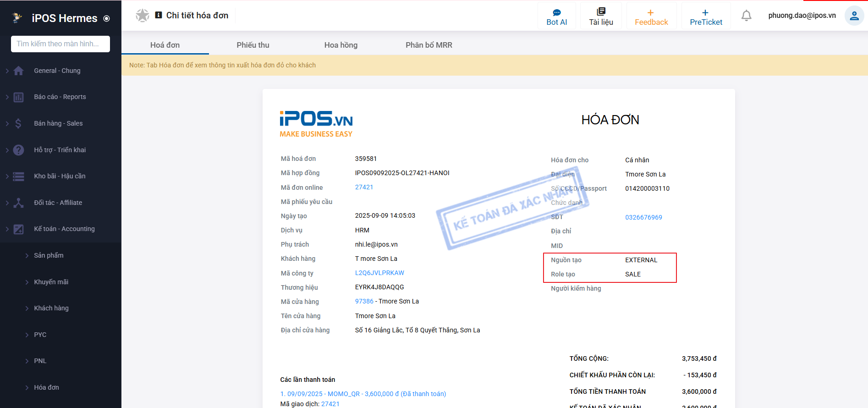Screen dimensions: 868x408
Task: Click the person in charge nhi.le@ipos.vn
Action: click(x=376, y=244)
